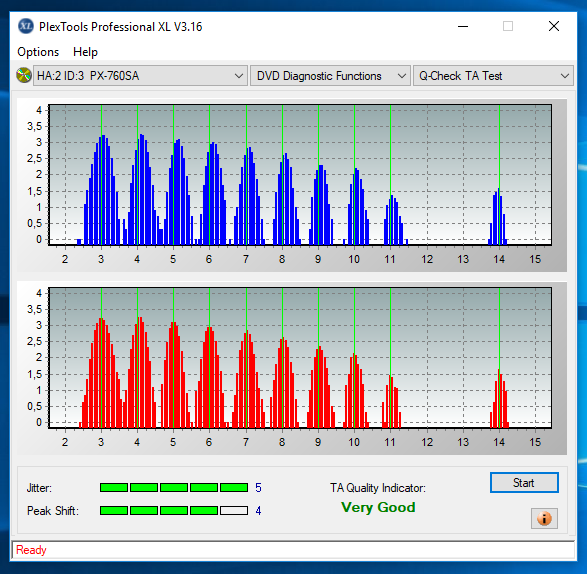Click the Very Good quality indicator text

[378, 507]
